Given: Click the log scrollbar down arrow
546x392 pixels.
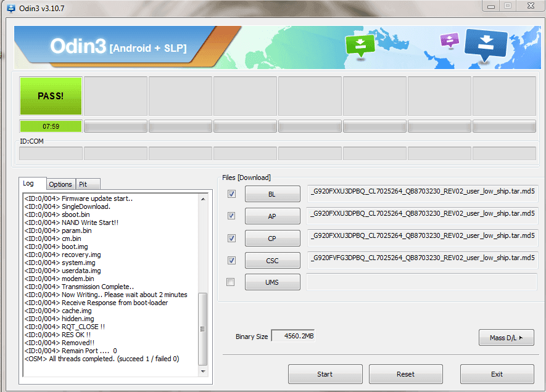Looking at the screenshot, I should coord(203,372).
